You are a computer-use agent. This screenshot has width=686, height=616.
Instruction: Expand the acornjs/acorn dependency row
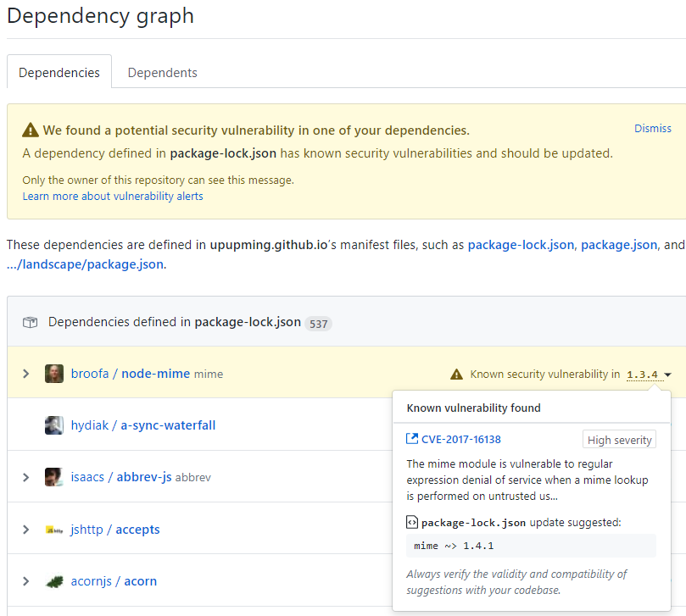[x=25, y=580]
